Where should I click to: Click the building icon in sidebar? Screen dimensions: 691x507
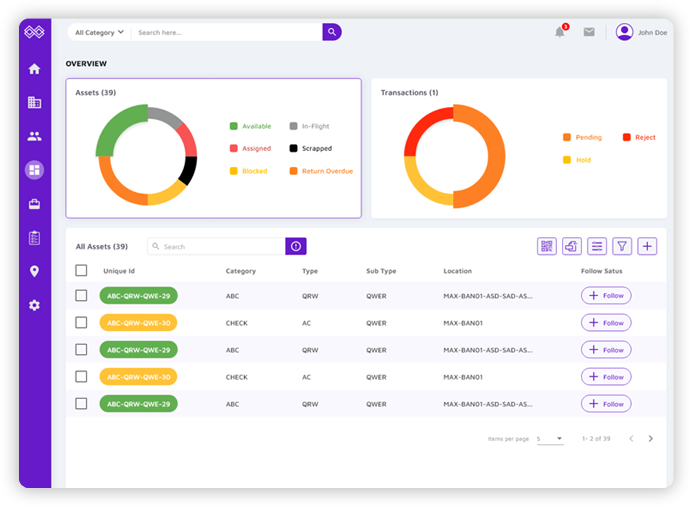(x=34, y=102)
